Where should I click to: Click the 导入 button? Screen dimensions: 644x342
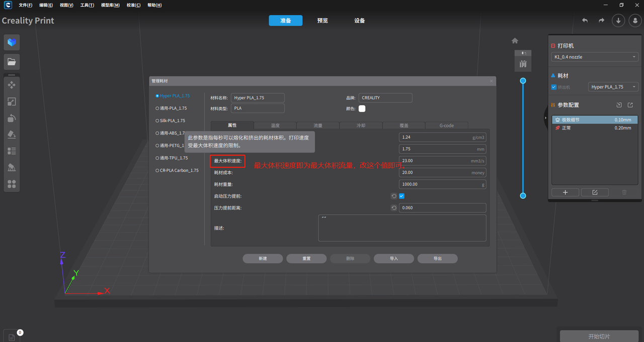pyautogui.click(x=394, y=258)
